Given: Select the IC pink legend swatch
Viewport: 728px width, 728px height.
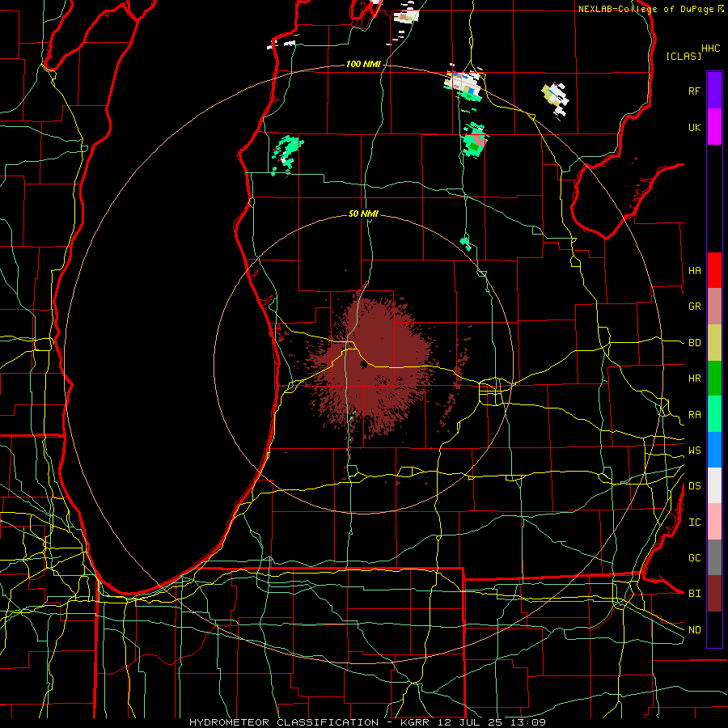Looking at the screenshot, I should pos(714,522).
